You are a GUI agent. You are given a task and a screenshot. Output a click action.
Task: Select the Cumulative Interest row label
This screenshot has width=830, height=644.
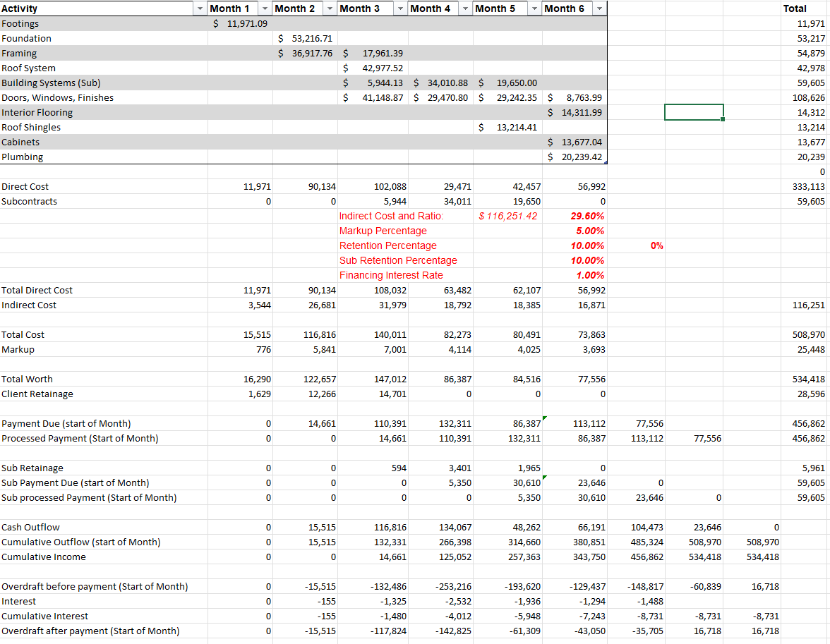tap(45, 616)
